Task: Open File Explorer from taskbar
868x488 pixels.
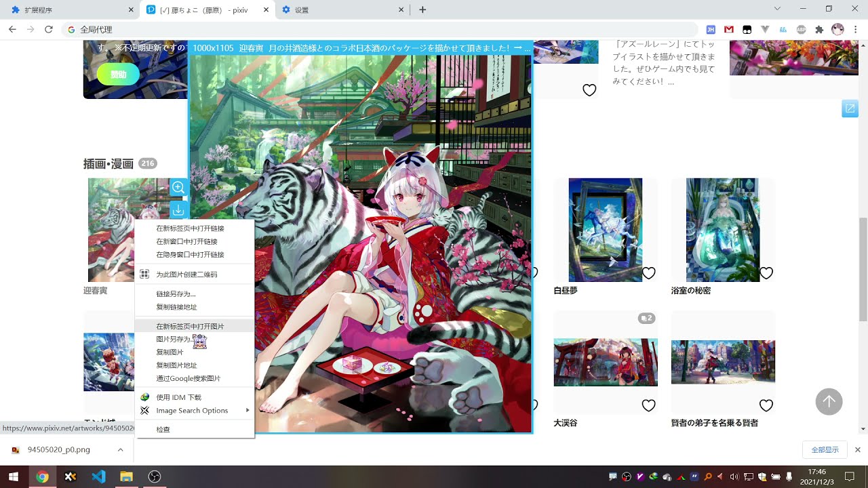Action: point(126,476)
